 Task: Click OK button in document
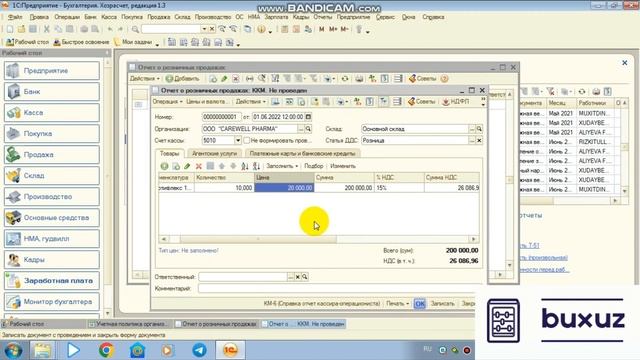point(420,304)
